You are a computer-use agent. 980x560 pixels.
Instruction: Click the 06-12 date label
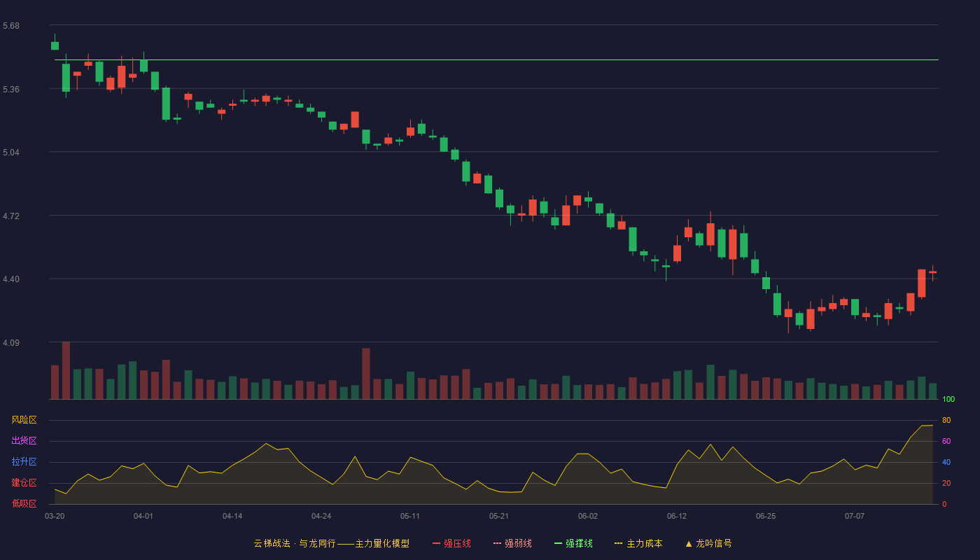tap(677, 516)
